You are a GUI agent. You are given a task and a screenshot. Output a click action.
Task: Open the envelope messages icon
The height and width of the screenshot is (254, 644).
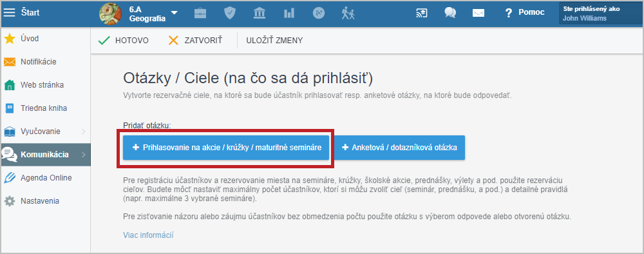(x=478, y=13)
